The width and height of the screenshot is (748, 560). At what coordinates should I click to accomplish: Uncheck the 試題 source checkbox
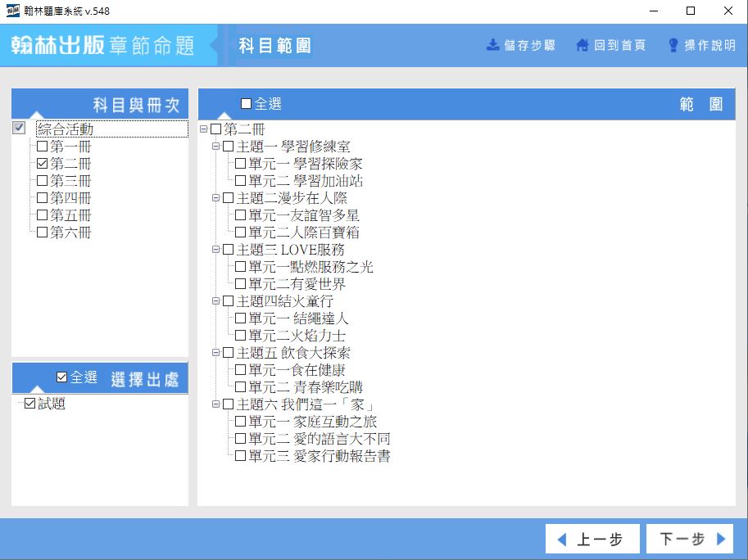click(30, 404)
